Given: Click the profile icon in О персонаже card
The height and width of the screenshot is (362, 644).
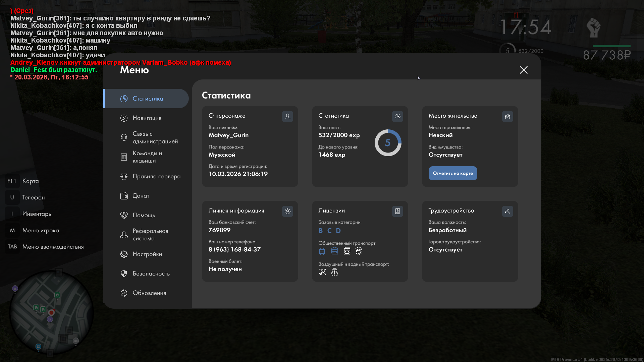Looking at the screenshot, I should coord(287,116).
